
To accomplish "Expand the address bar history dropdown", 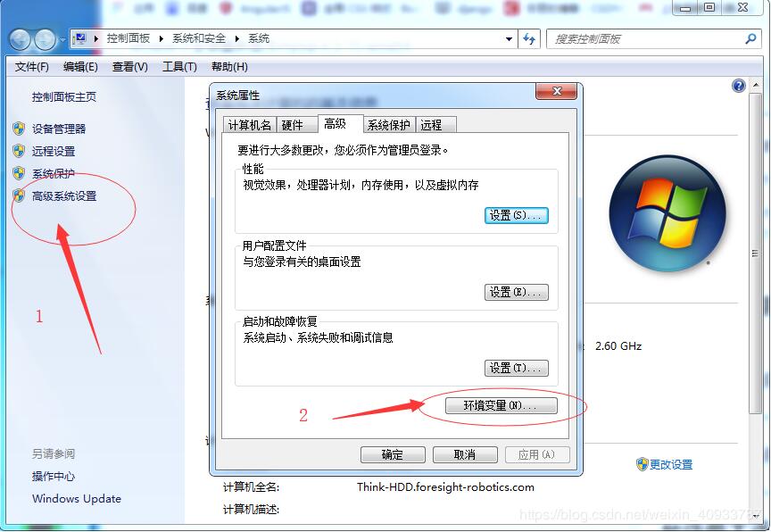I will (x=509, y=39).
